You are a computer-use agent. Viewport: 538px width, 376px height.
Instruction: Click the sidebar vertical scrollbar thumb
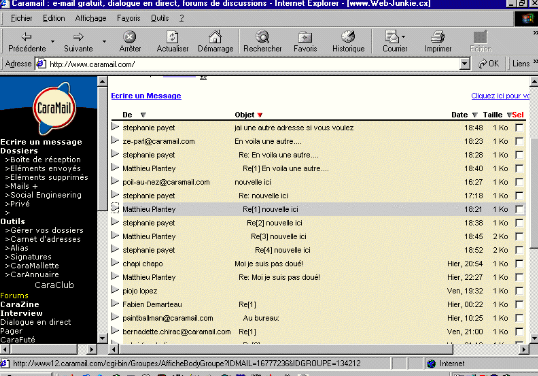click(x=102, y=149)
